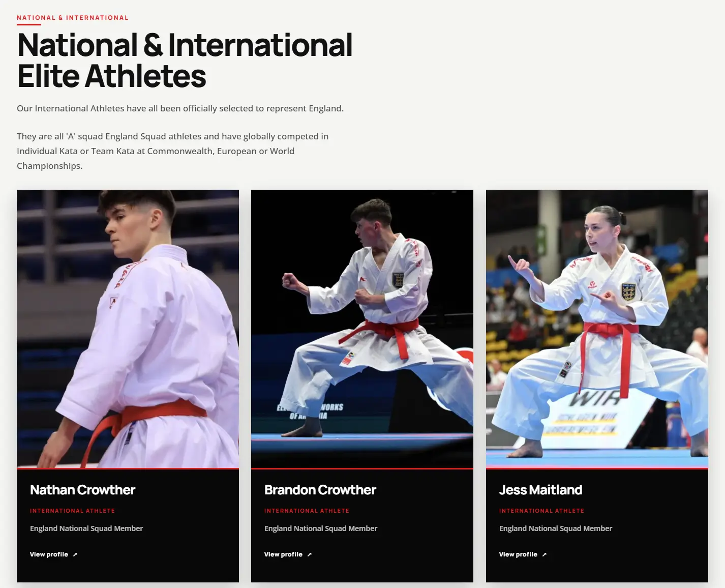Viewport: 725px width, 588px height.
Task: Click England National Squad Member under Brandon Crowther
Action: coord(321,528)
